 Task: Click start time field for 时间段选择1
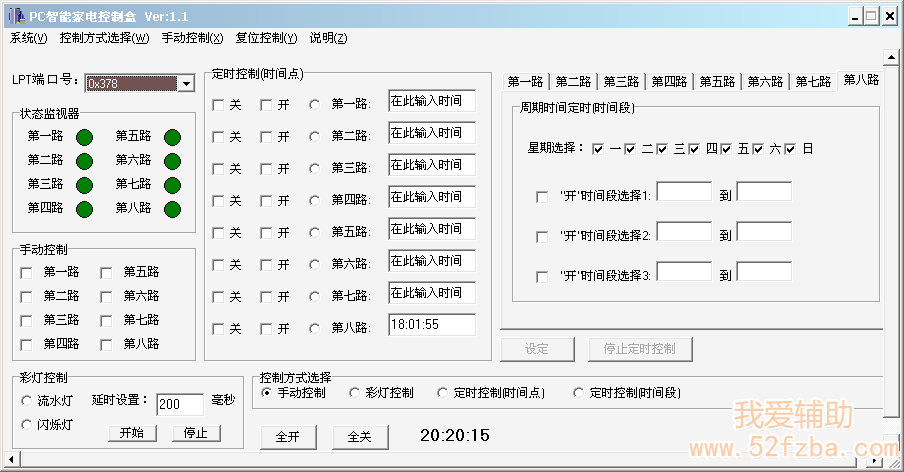click(684, 192)
